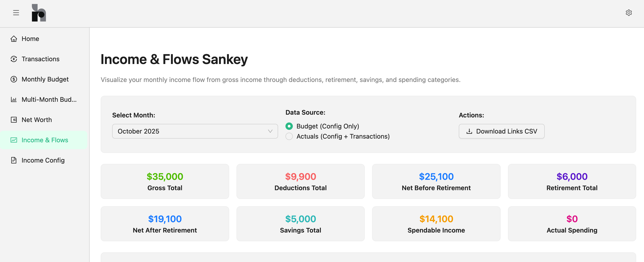
Task: Navigate to the Income Config page
Action: click(x=43, y=160)
